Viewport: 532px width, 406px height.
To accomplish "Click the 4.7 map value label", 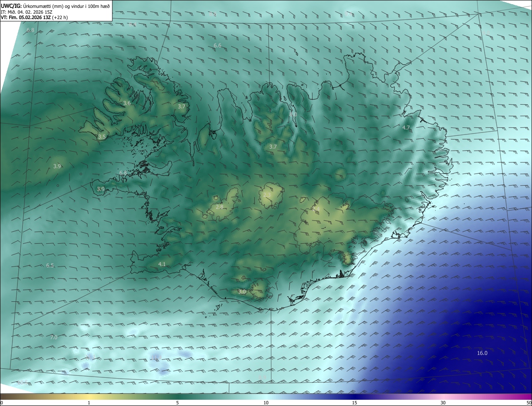I will [x=406, y=127].
